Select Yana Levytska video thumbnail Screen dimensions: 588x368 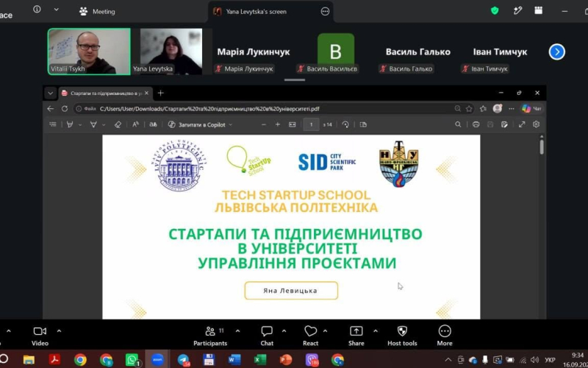(x=171, y=52)
